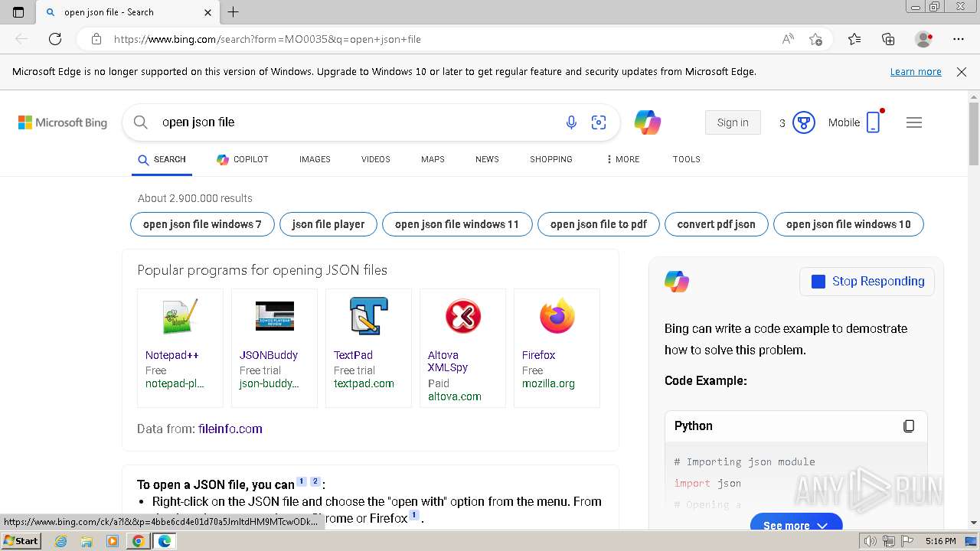980x551 pixels.
Task: Activate Read aloud icon in address bar
Action: [x=788, y=39]
